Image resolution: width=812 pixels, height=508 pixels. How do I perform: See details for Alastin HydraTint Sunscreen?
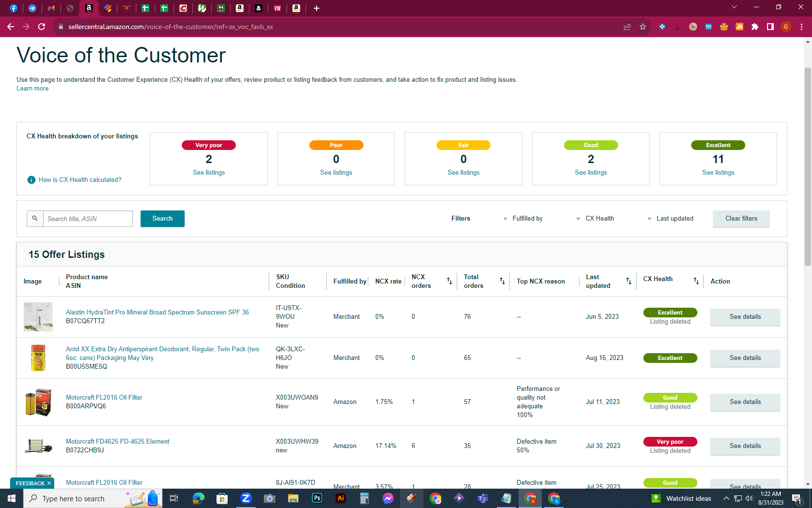coord(745,317)
